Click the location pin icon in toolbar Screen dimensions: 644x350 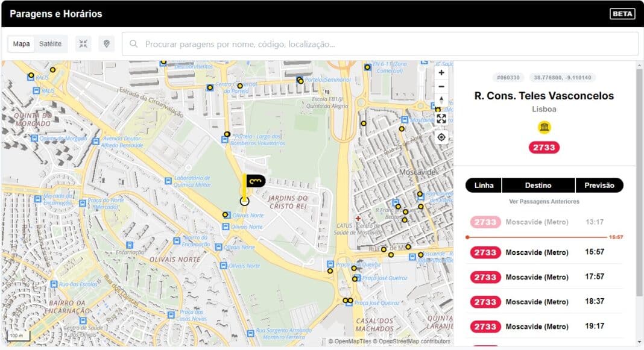(x=107, y=44)
